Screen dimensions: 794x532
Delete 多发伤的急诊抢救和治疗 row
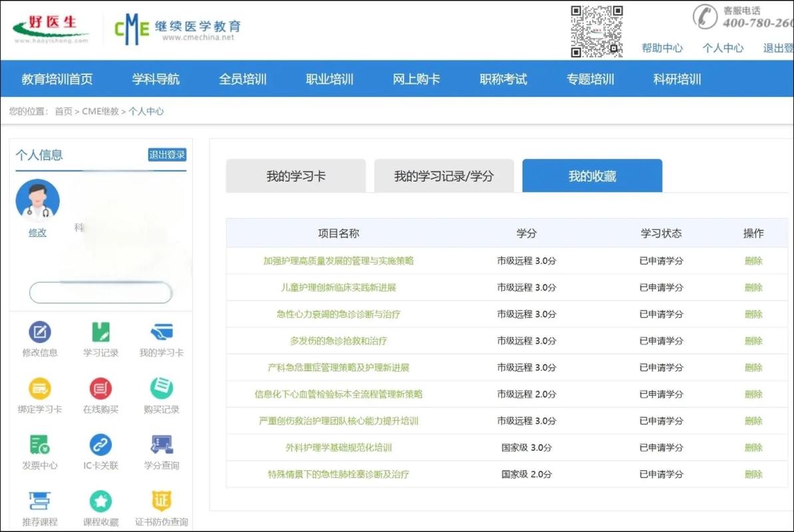pos(753,340)
